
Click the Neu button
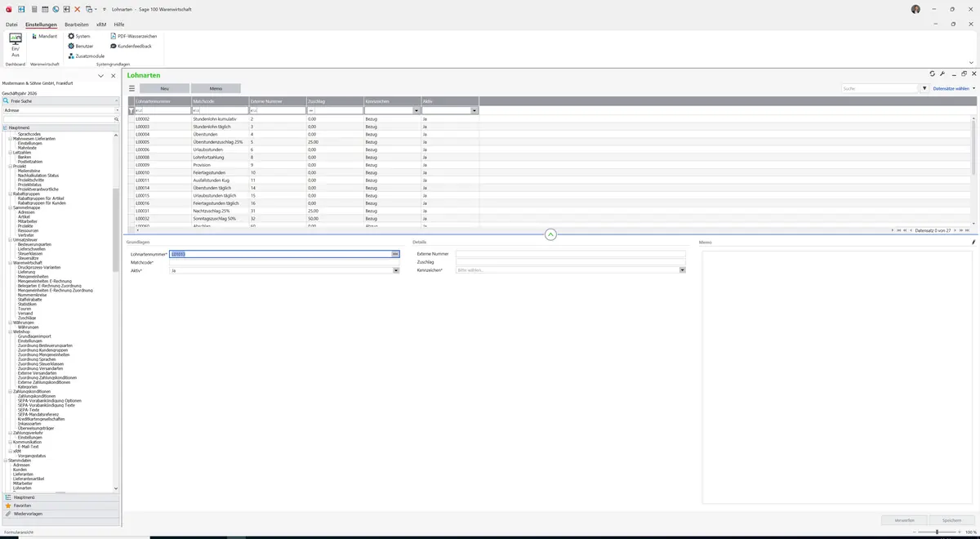[x=164, y=88]
